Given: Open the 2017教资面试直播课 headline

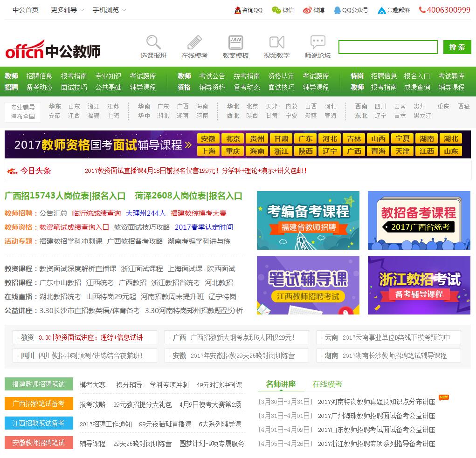Looking at the screenshot, I should (x=195, y=171).
